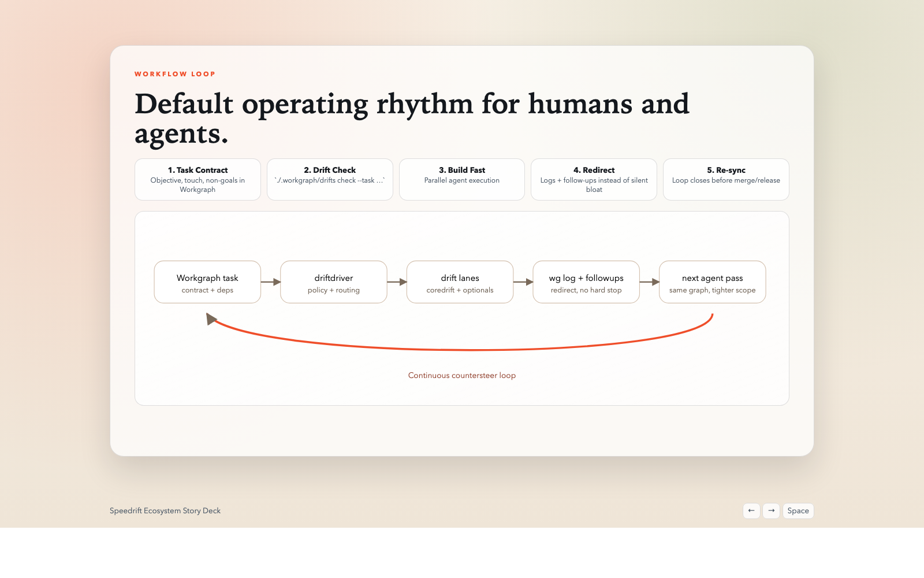Click the next slide right arrow button
924x578 pixels.
771,511
